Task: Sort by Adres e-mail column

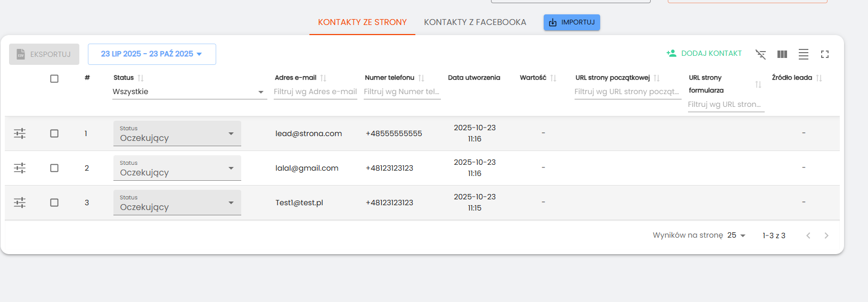Action: [323, 78]
